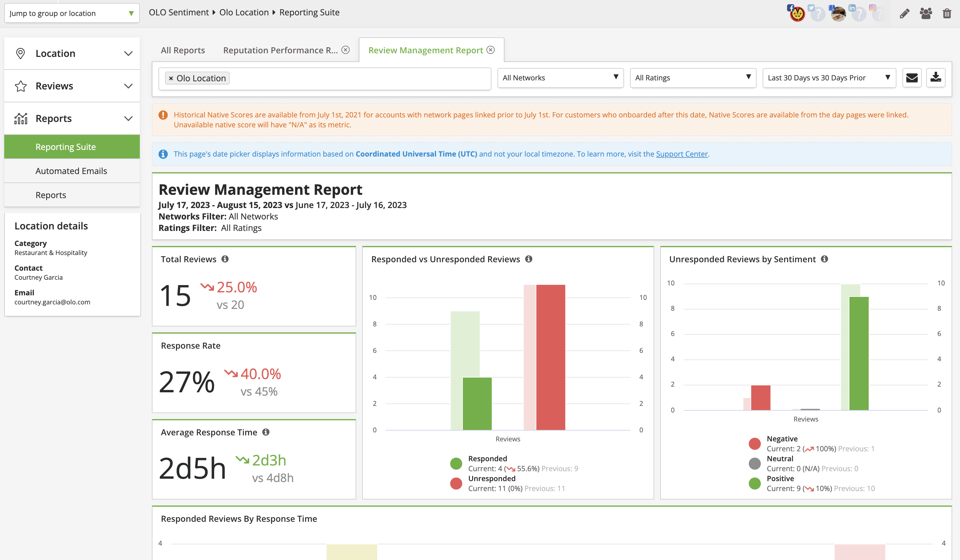Click the blue UTC info icon

[x=163, y=154]
